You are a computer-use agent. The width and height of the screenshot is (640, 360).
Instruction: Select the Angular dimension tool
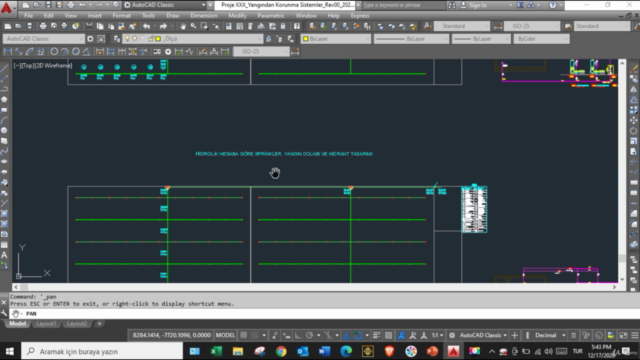[x=87, y=51]
